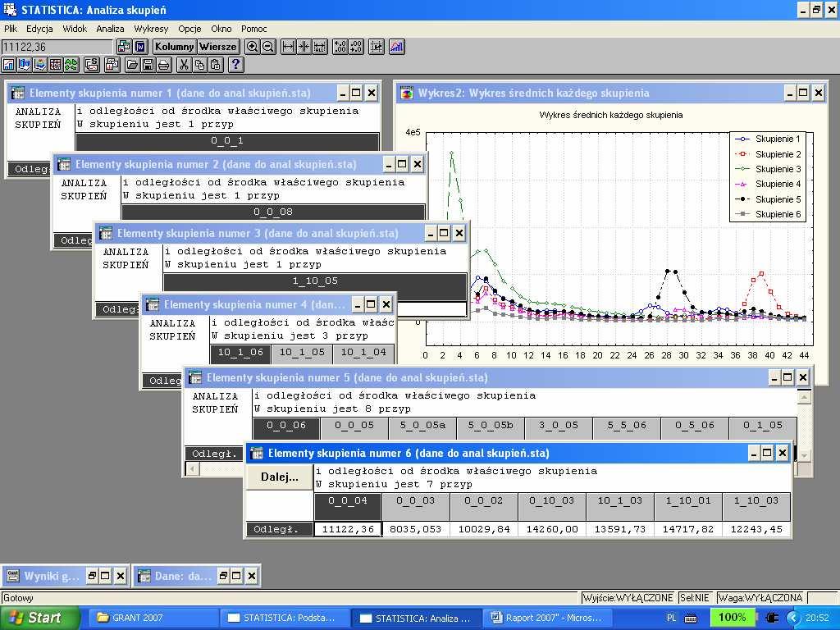Click the Dalej... button in cluster 6 window
Viewport: 840px width, 630px height.
[280, 477]
